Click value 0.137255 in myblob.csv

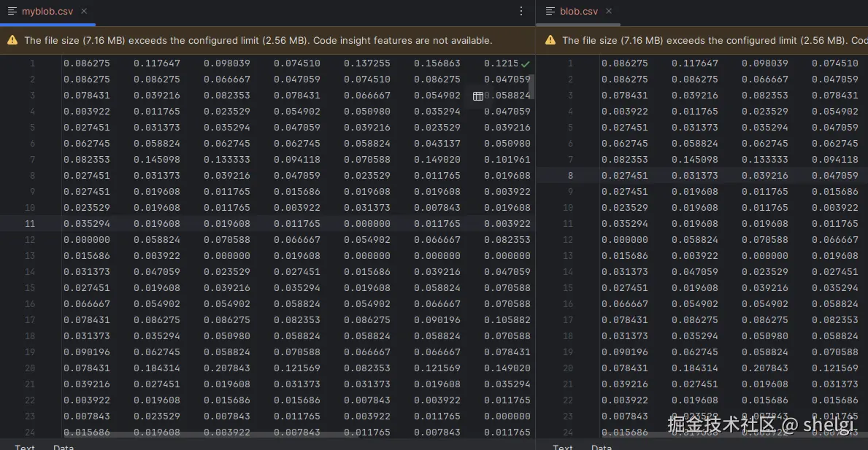(x=366, y=63)
